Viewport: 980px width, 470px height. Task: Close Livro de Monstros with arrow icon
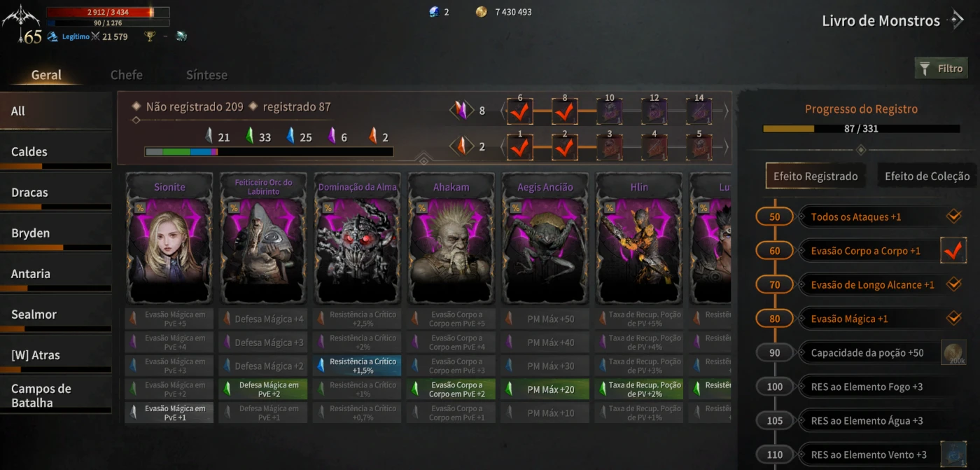point(957,20)
